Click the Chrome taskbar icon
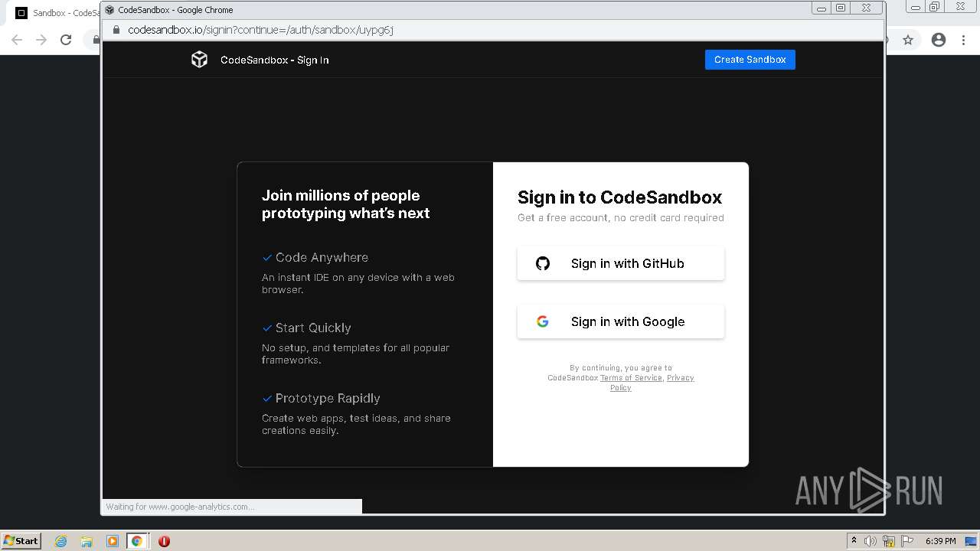980x551 pixels. pos(137,541)
